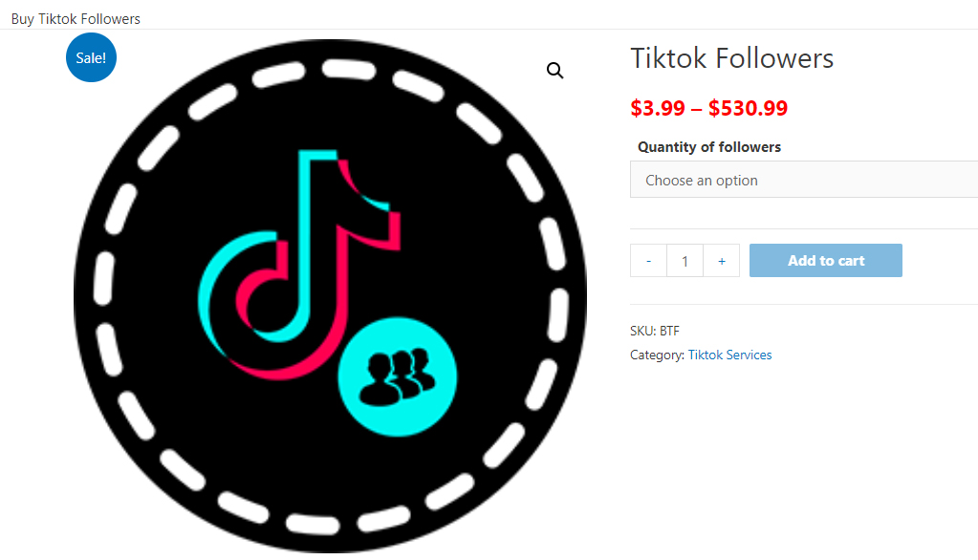Click the $3.99 minimum price
The width and height of the screenshot is (978, 560).
(x=658, y=108)
